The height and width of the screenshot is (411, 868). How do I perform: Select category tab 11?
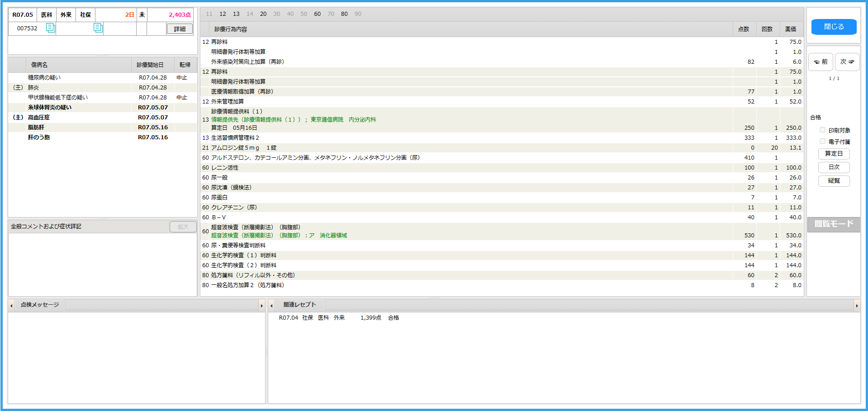click(x=209, y=14)
